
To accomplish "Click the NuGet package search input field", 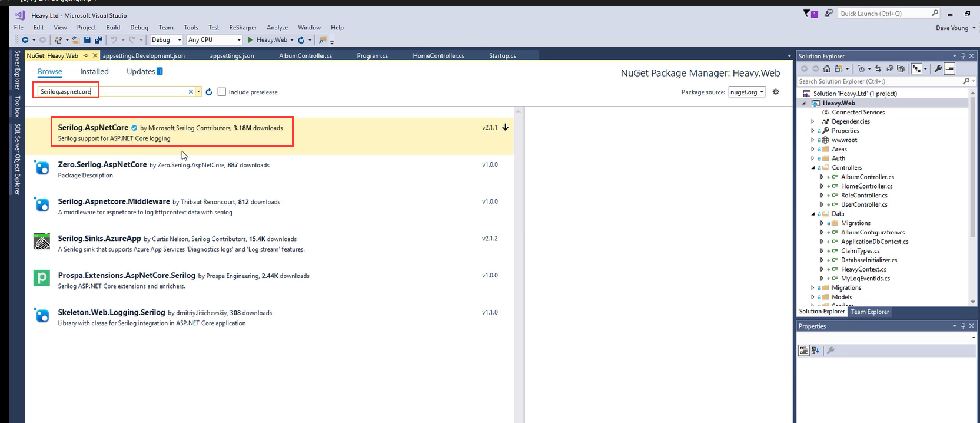I will click(113, 92).
